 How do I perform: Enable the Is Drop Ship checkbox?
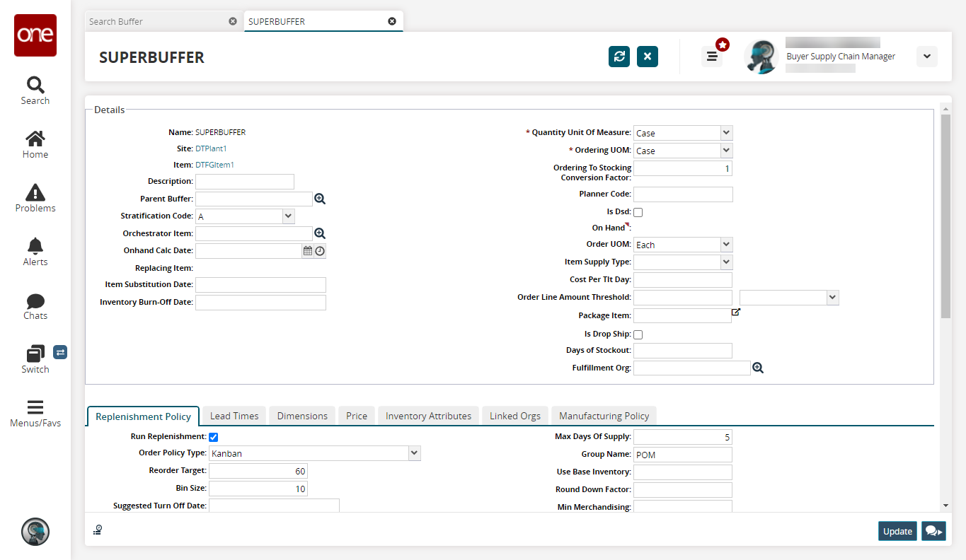[638, 334]
